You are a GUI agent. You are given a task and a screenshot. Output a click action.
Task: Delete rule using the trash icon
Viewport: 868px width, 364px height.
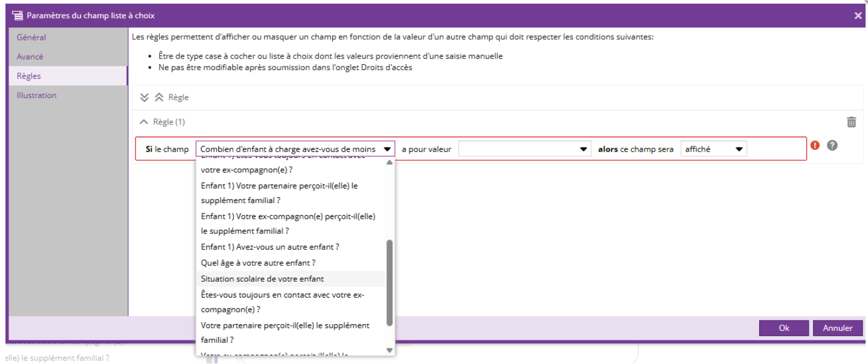[x=851, y=122]
